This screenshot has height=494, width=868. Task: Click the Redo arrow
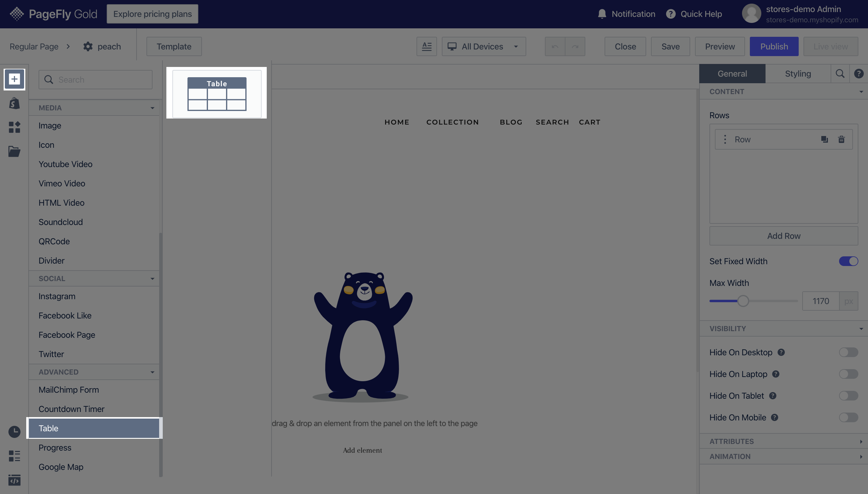[575, 46]
